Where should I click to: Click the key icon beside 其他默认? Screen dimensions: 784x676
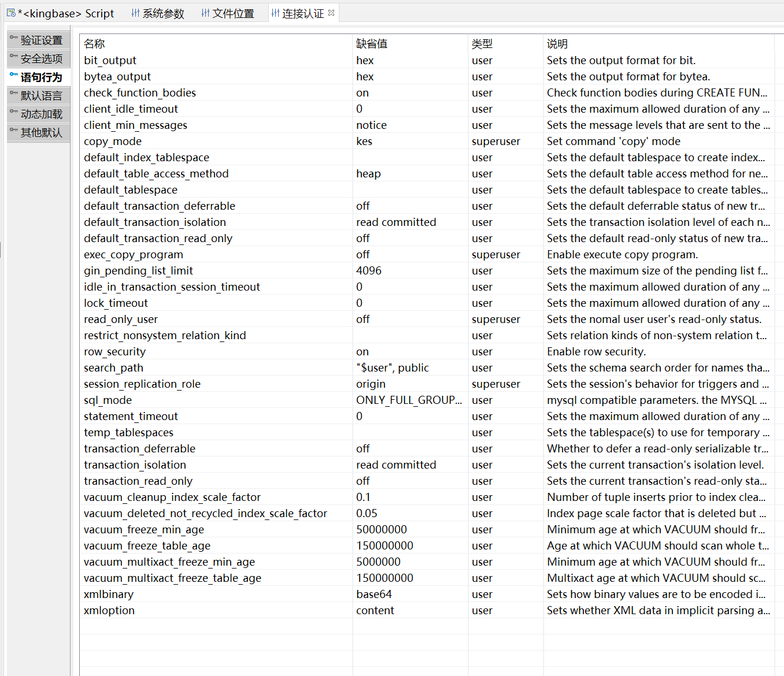13,131
